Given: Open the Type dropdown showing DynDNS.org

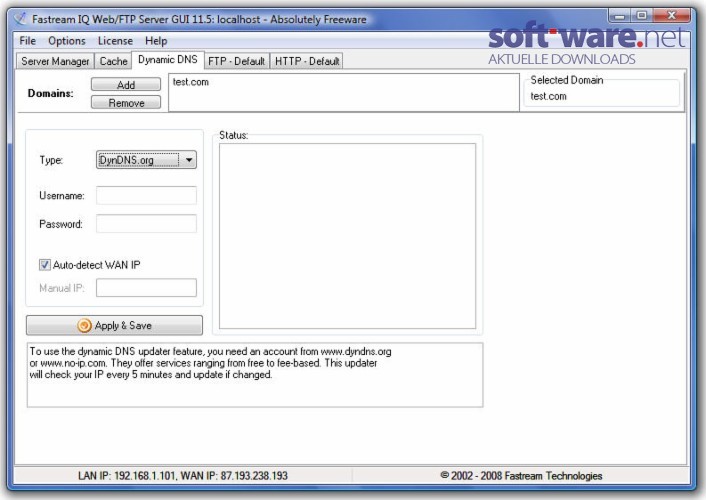Looking at the screenshot, I should click(x=146, y=160).
